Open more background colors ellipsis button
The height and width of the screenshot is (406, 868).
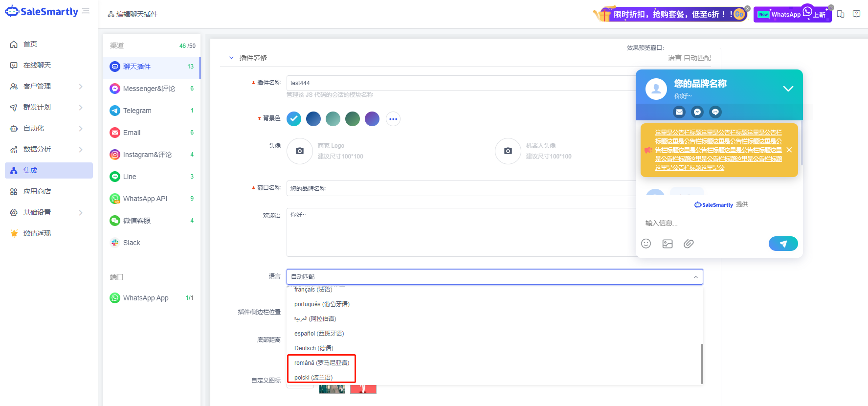click(393, 119)
